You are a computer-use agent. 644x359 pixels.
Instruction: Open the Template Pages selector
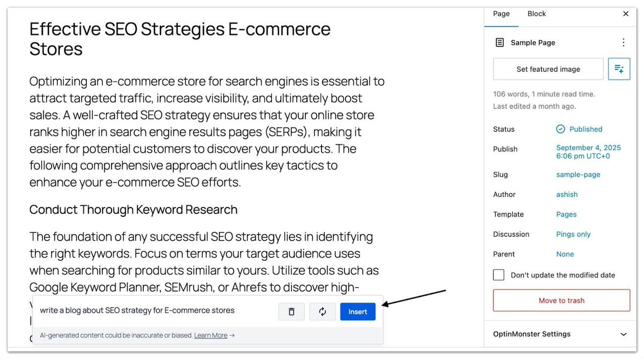coord(566,214)
